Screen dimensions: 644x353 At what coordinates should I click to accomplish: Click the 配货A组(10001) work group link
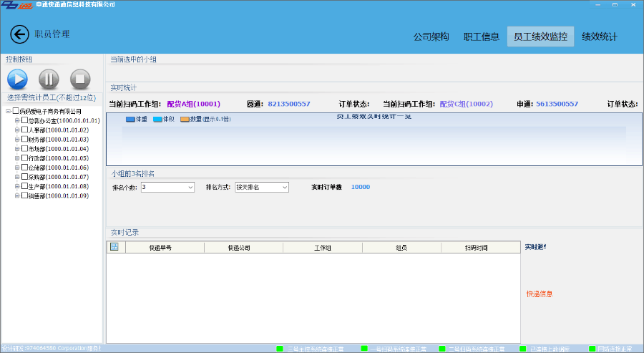193,104
